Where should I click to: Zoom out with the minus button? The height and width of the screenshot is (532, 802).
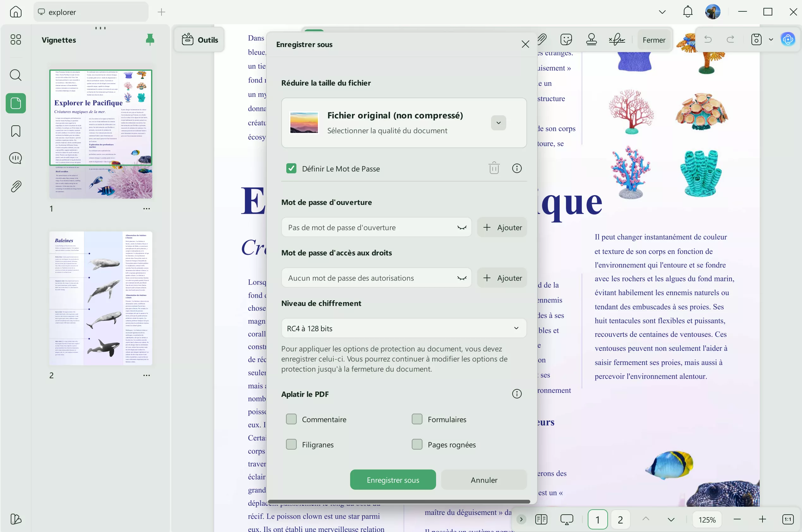tap(737, 519)
